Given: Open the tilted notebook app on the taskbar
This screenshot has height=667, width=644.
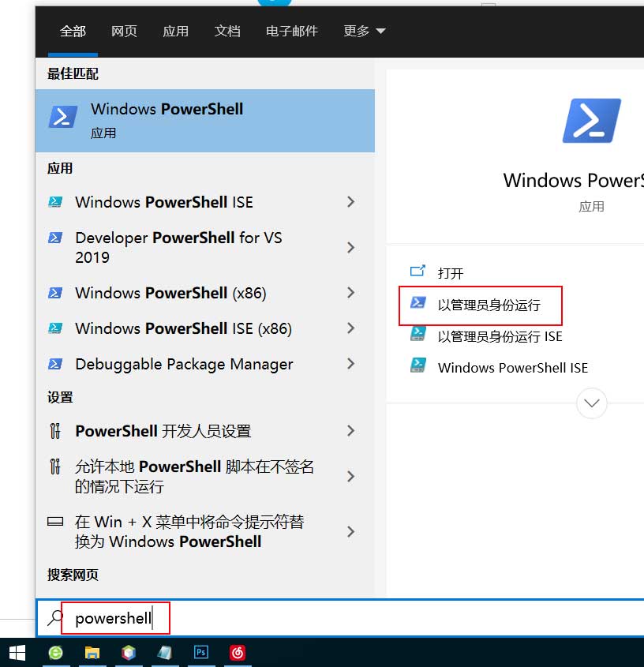Looking at the screenshot, I should click(x=165, y=653).
